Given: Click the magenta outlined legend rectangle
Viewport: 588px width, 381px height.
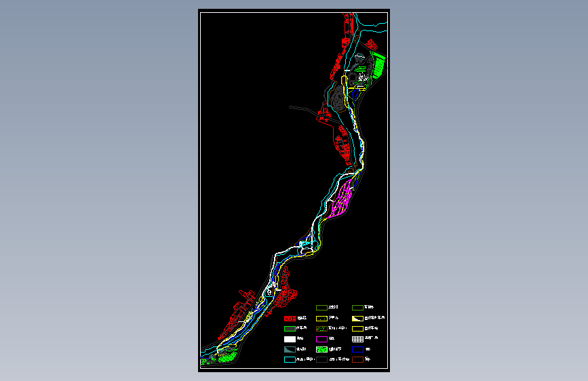Looking at the screenshot, I should [321, 340].
